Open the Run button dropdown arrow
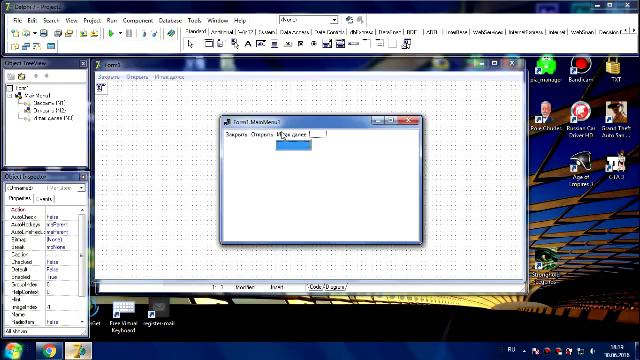Image resolution: width=640 pixels, height=360 pixels. pos(120,33)
